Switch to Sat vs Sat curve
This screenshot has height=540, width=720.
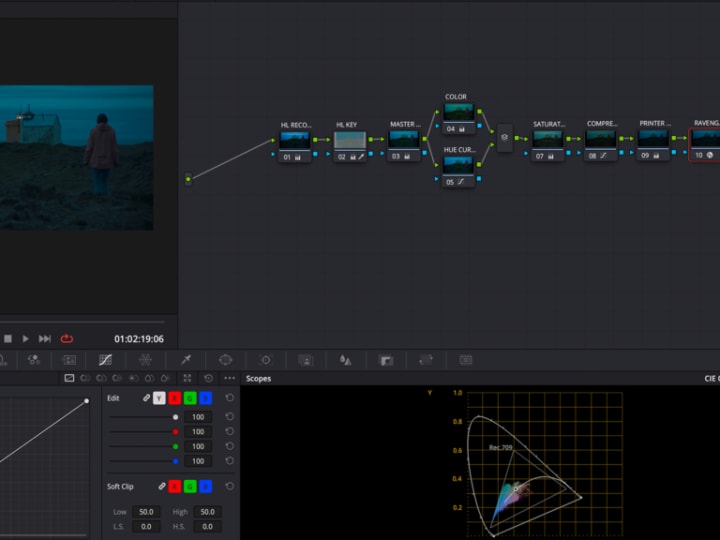[x=149, y=378]
